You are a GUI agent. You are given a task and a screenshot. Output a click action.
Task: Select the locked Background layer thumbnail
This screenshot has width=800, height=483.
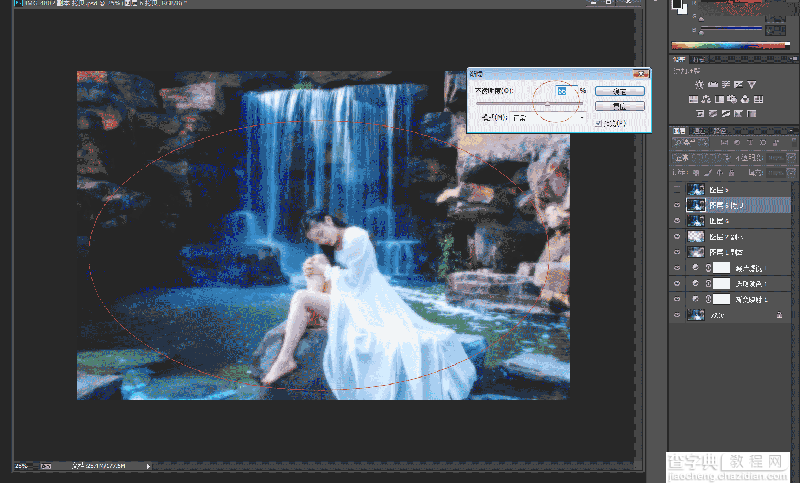[696, 315]
